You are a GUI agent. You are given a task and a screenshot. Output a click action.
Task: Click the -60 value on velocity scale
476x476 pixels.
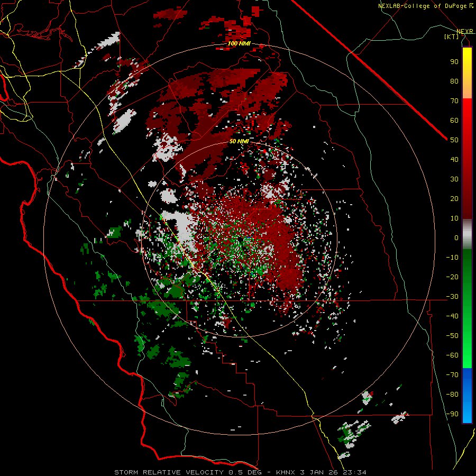pos(452,355)
